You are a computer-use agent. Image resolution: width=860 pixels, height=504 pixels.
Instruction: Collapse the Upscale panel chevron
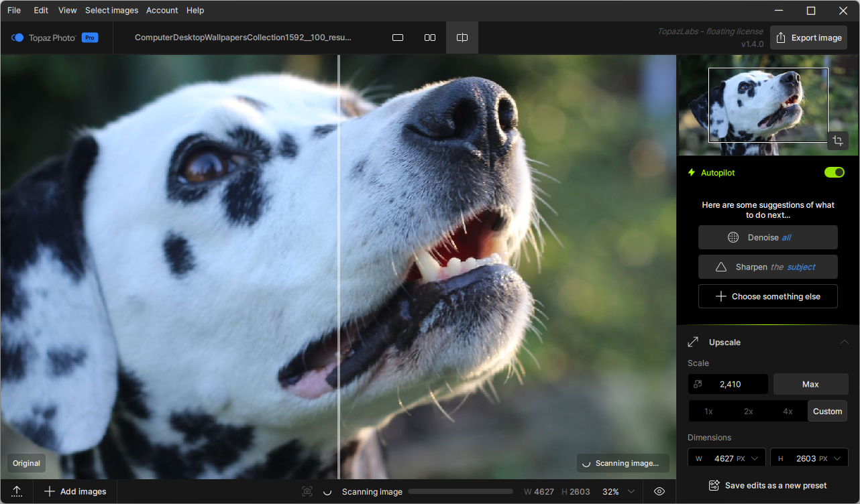click(x=844, y=342)
